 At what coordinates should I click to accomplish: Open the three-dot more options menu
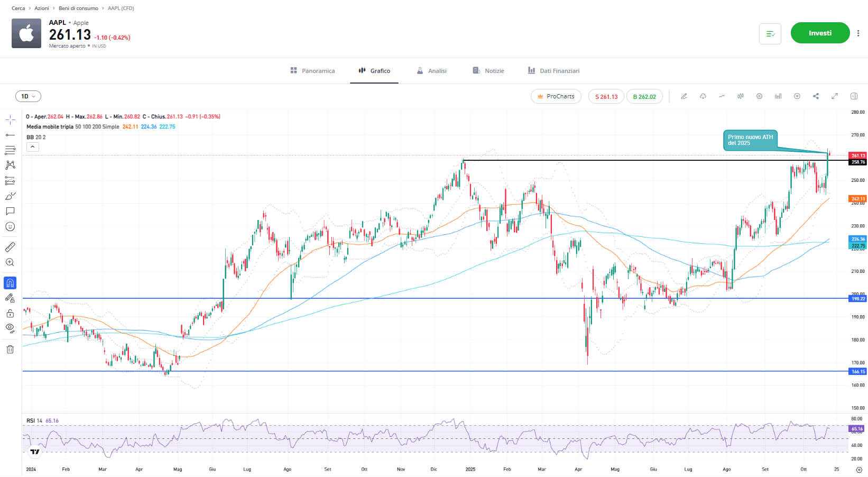click(x=858, y=33)
